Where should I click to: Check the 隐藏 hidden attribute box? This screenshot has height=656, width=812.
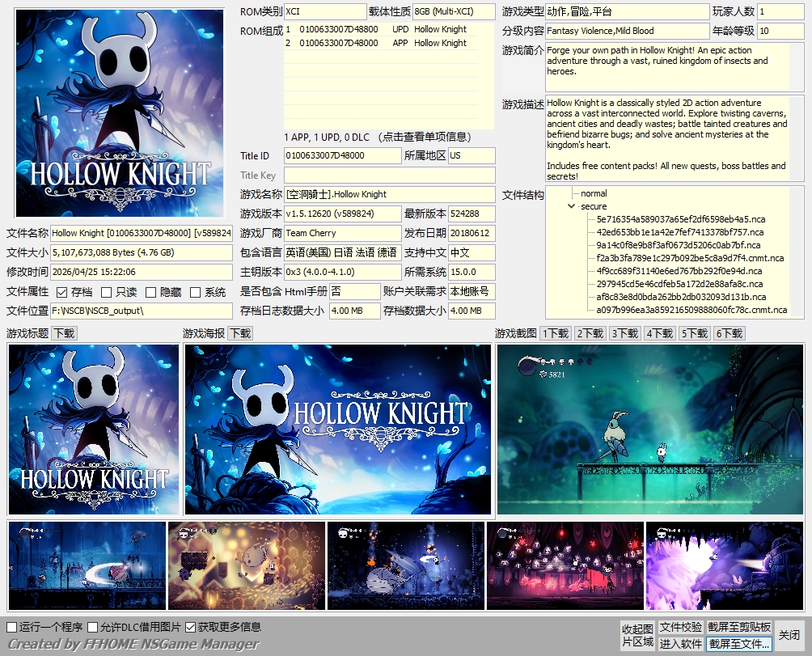150,293
